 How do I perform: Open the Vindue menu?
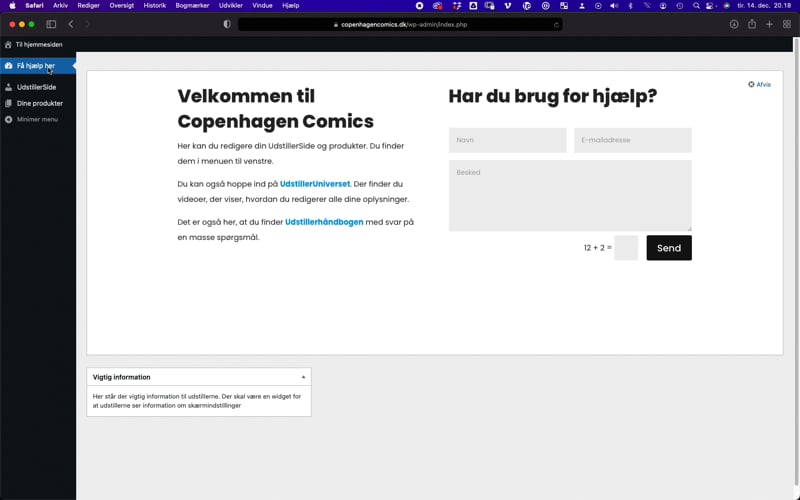pyautogui.click(x=262, y=6)
